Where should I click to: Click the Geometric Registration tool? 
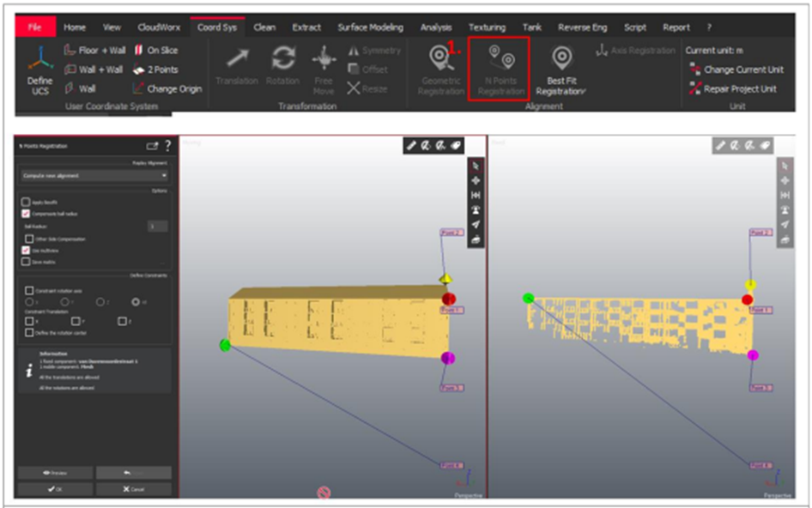pos(441,71)
